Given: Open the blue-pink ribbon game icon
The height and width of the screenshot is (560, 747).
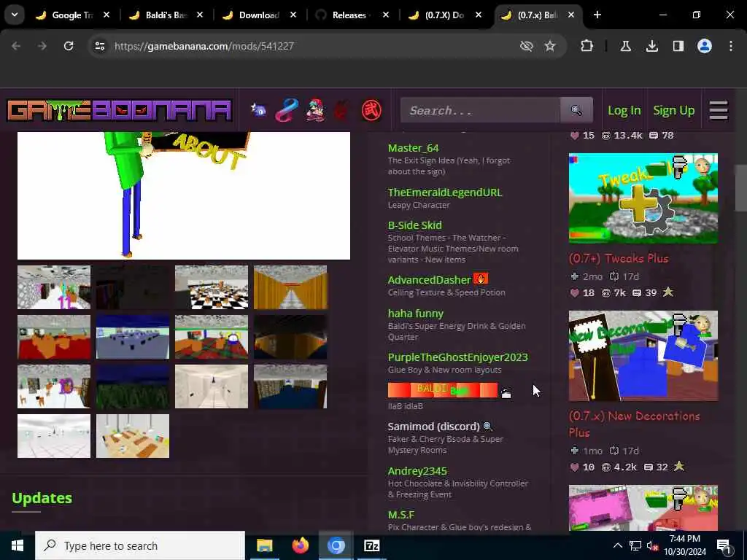Looking at the screenshot, I should pos(286,111).
